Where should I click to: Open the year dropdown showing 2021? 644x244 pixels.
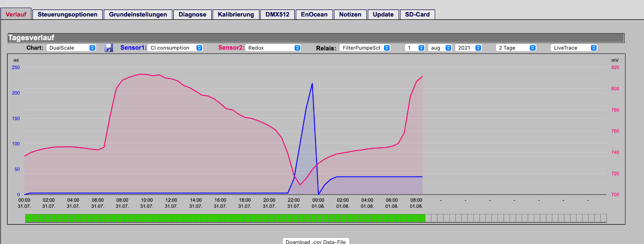coord(469,48)
